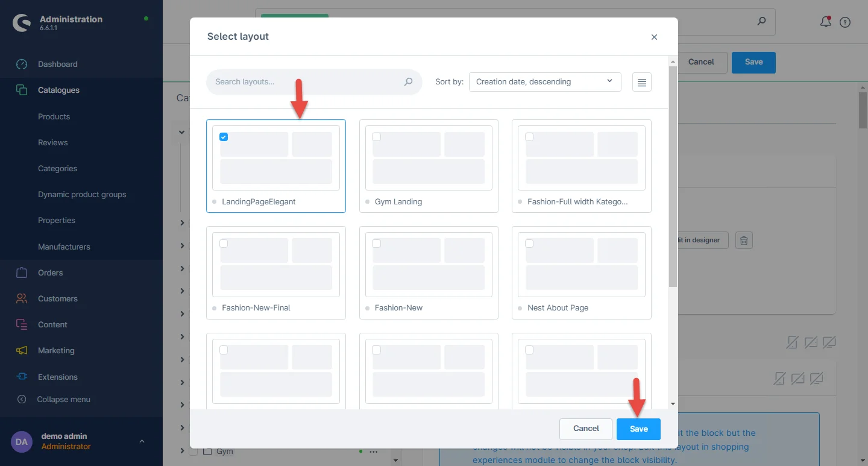Uncheck the LandingPageElegant layout checkbox
This screenshot has width=868, height=466.
point(224,137)
